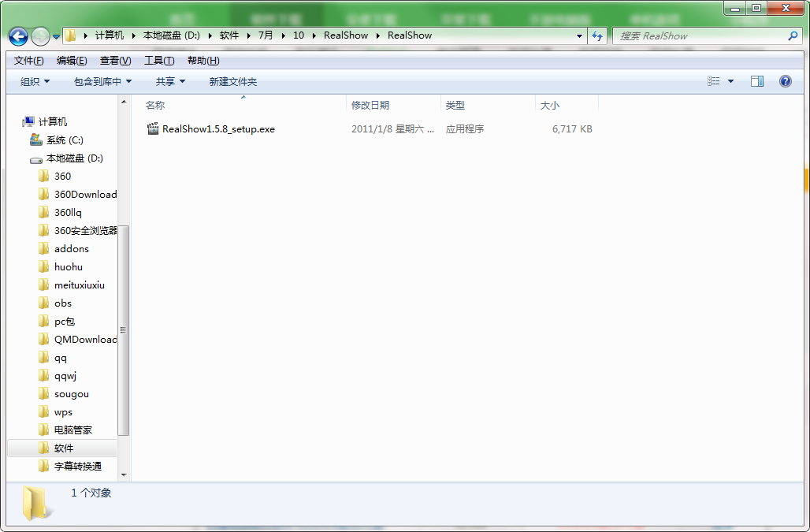This screenshot has width=810, height=532.
Task: Click the search RealShow input field
Action: coord(701,35)
